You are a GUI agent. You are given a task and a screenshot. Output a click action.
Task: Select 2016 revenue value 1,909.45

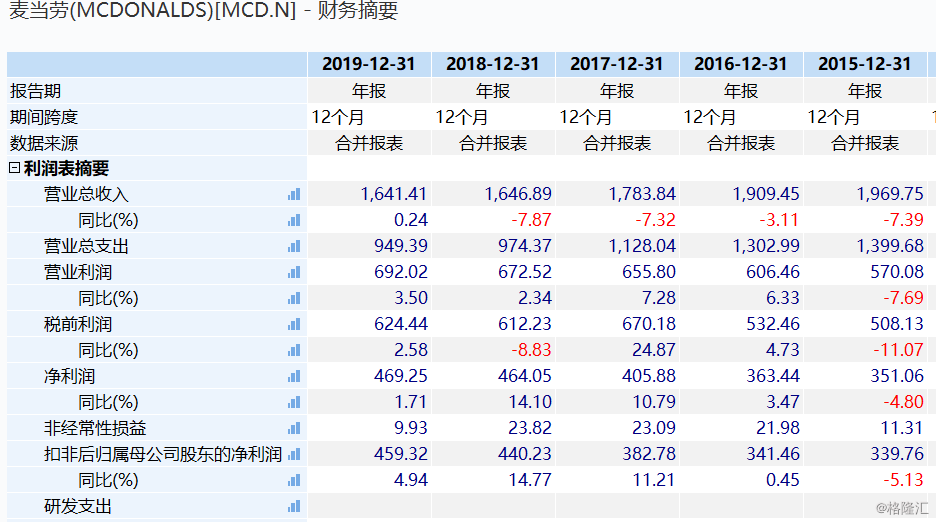click(766, 194)
